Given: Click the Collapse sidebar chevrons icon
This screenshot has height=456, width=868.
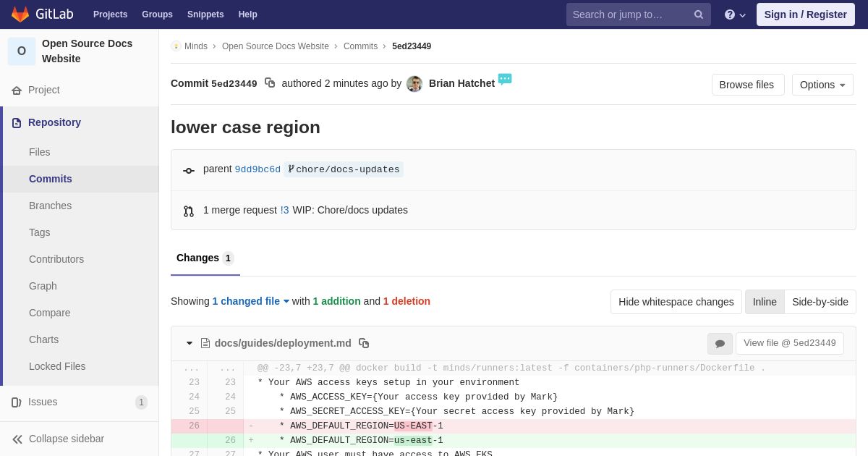Looking at the screenshot, I should (17, 439).
